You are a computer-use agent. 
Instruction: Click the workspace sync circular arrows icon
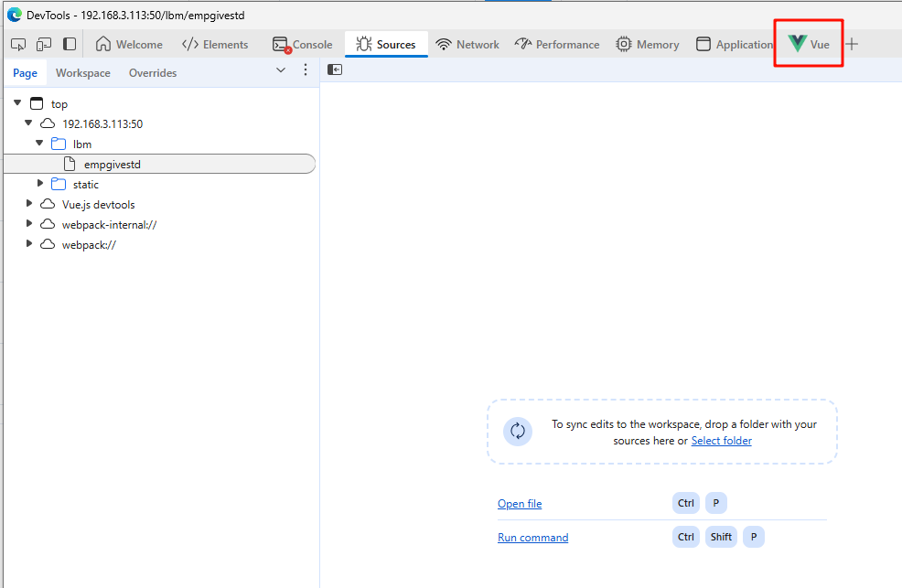[518, 431]
